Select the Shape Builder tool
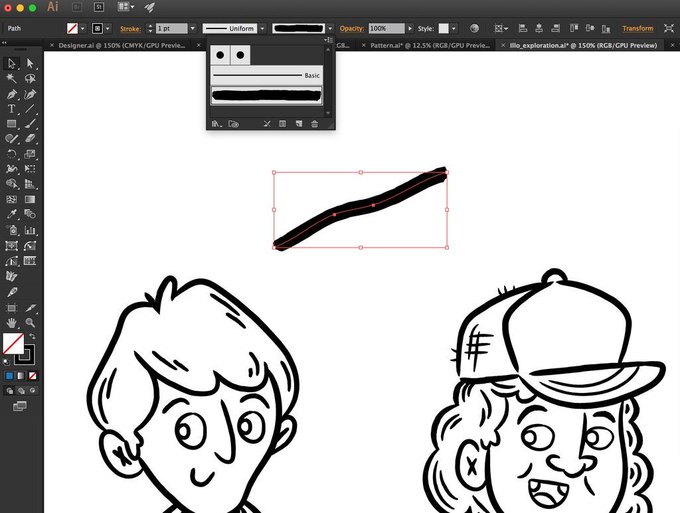The height and width of the screenshot is (513, 680). pyautogui.click(x=11, y=184)
